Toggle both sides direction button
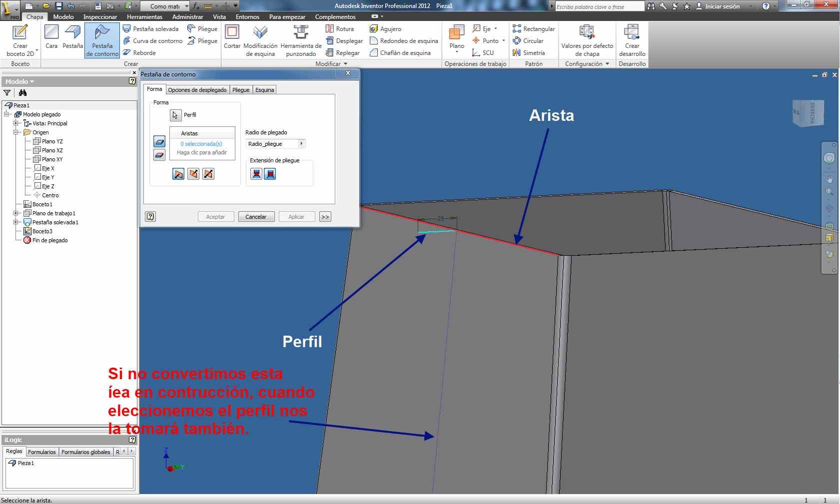Screen dimensions: 840x504 (x=208, y=174)
